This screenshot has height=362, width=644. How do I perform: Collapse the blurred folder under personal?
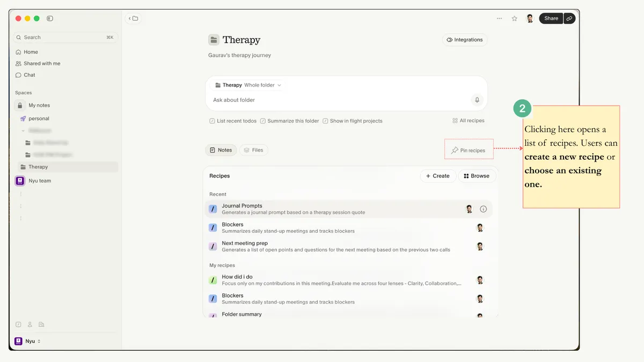point(23,130)
